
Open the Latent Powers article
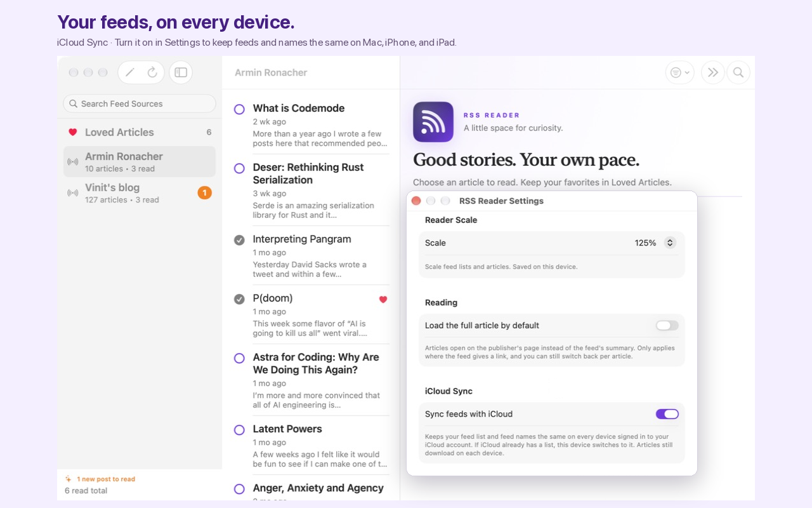click(x=311, y=445)
